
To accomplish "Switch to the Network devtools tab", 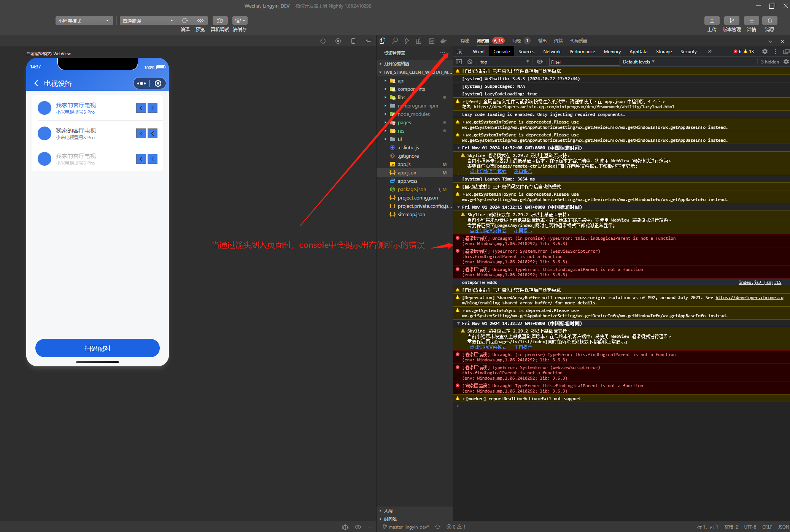I will 552,52.
